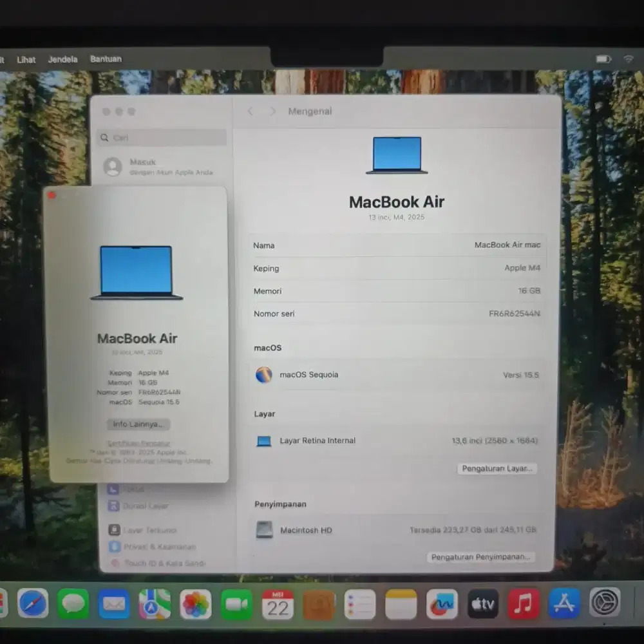Click MacBook Air image in About window
644x644 pixels.
point(137,272)
